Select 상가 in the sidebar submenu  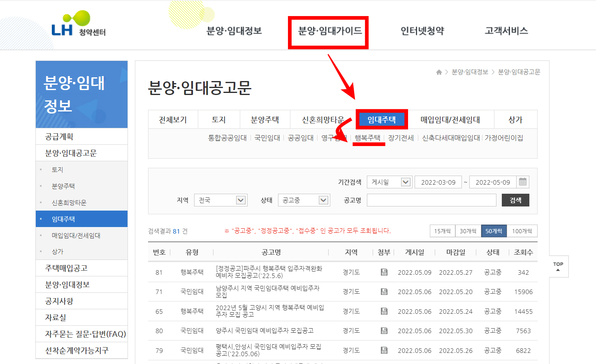click(81, 252)
